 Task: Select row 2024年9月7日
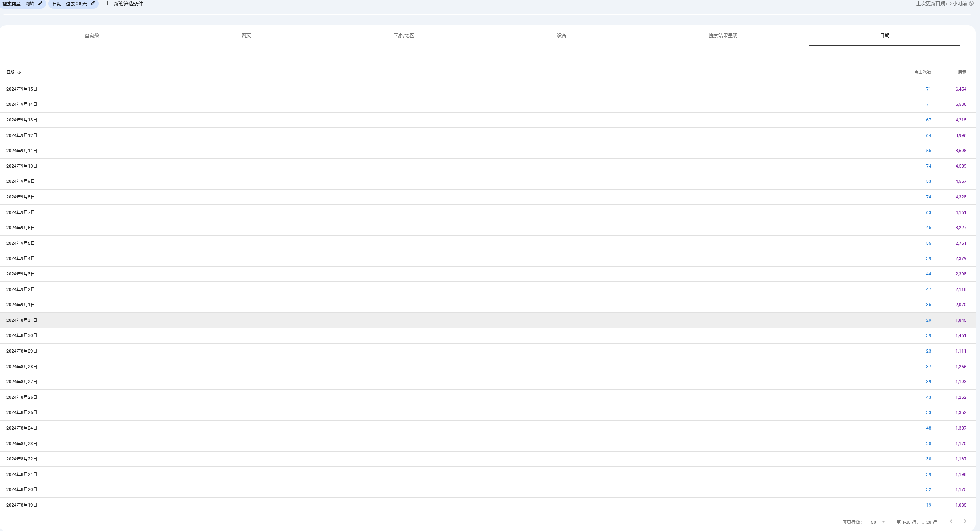488,212
